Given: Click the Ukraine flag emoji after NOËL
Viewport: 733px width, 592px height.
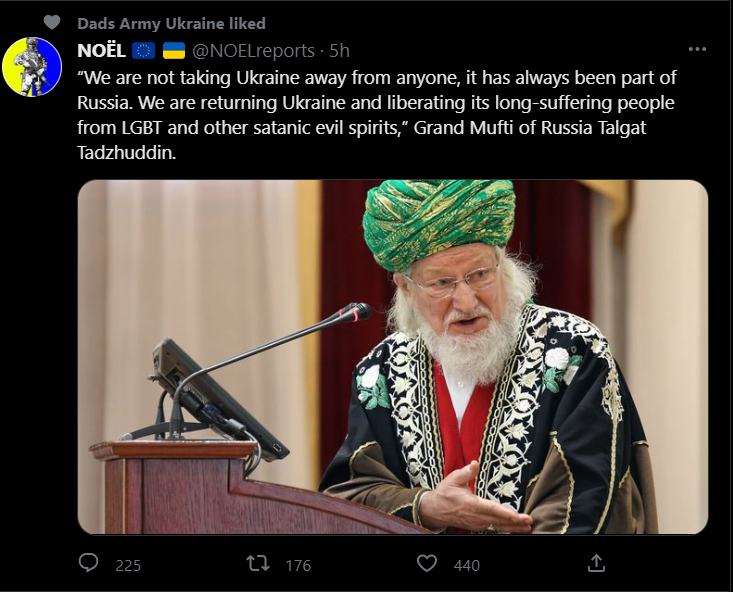Looking at the screenshot, I should click(174, 50).
